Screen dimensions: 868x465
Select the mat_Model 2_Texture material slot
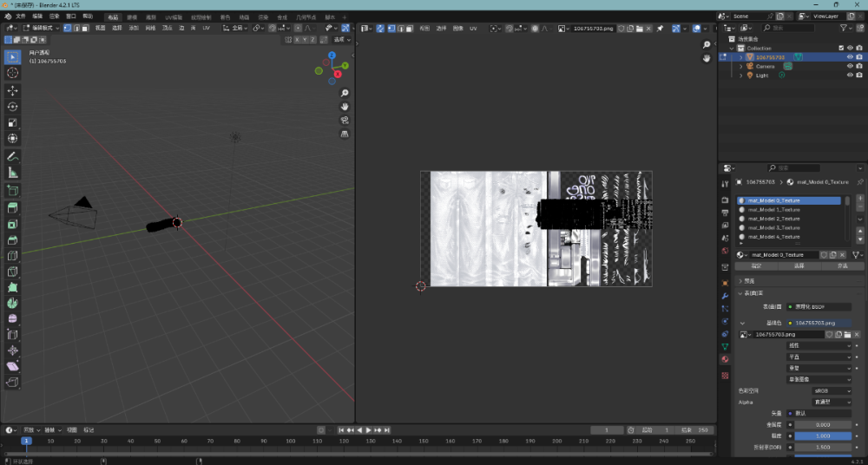(x=774, y=219)
